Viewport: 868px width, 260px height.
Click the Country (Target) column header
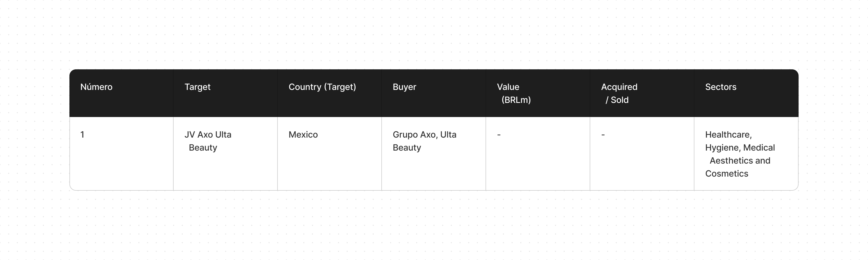pyautogui.click(x=322, y=87)
